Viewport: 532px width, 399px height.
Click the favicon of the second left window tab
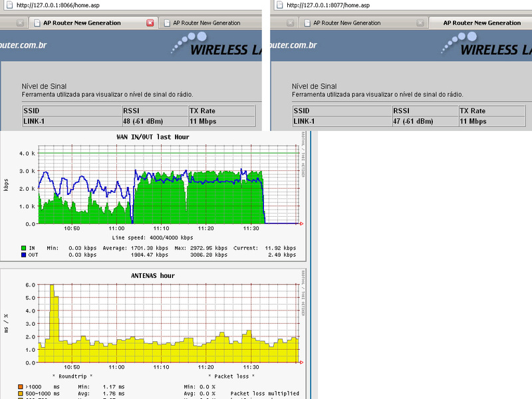click(x=166, y=23)
